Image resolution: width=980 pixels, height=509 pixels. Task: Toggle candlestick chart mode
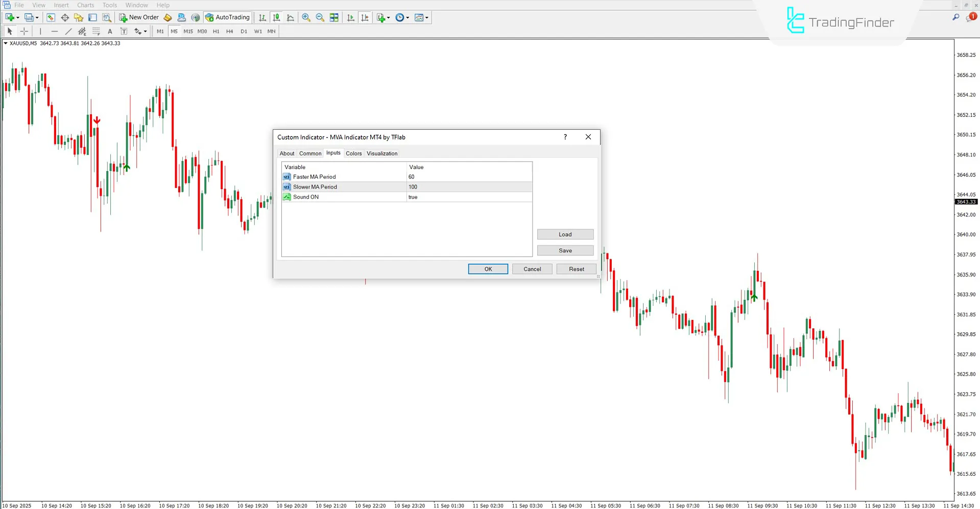[x=276, y=17]
